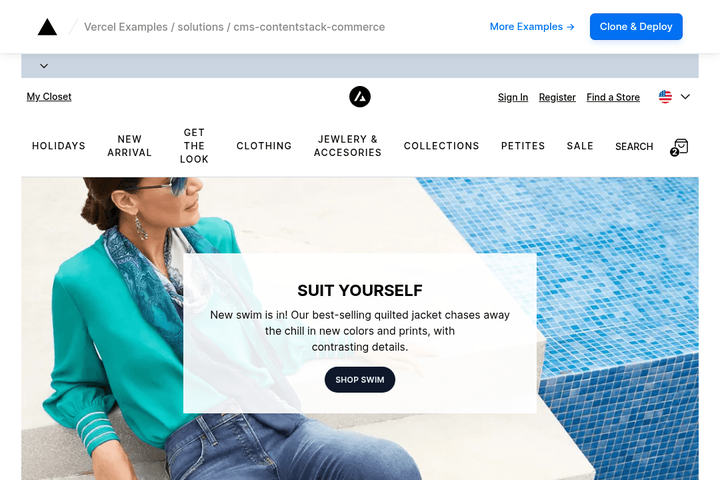Viewport: 720px width, 480px height.
Task: Open the CLOTHING menu
Action: coord(264,146)
